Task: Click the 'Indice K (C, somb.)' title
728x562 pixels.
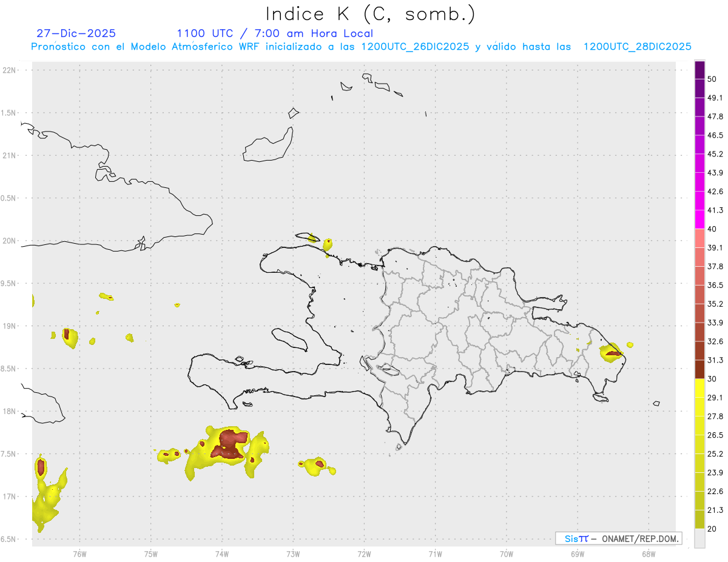Action: (x=371, y=14)
